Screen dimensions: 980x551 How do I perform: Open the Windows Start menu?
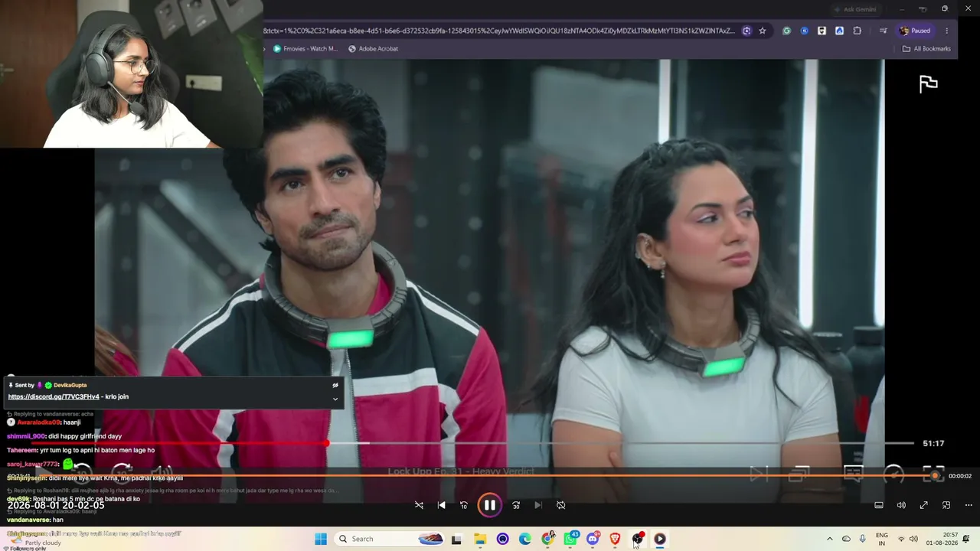[x=321, y=539]
